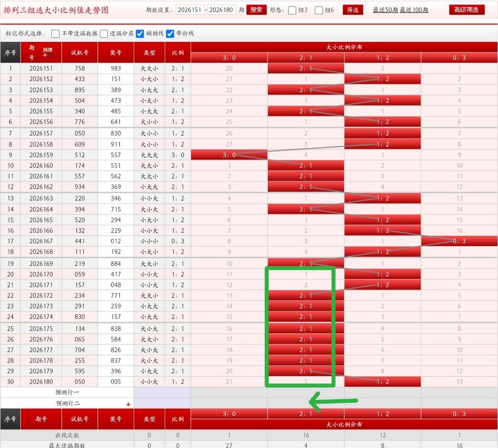The width and height of the screenshot is (498, 448).
Task: Select the top 0:3 ratio column header
Action: [459, 58]
